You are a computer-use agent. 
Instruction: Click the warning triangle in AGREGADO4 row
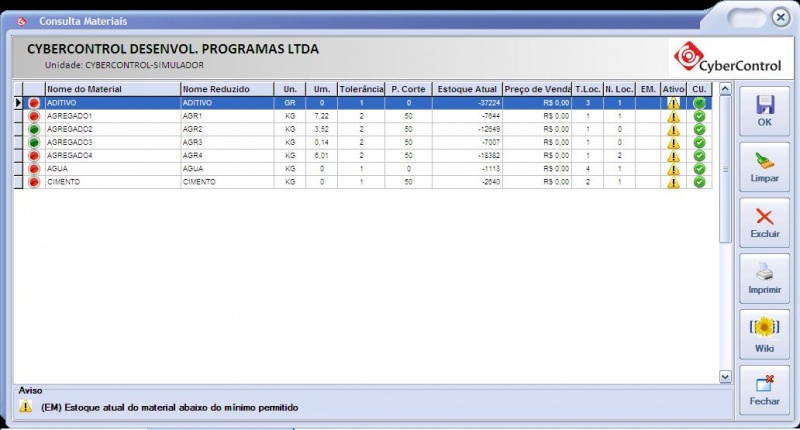[x=673, y=156]
